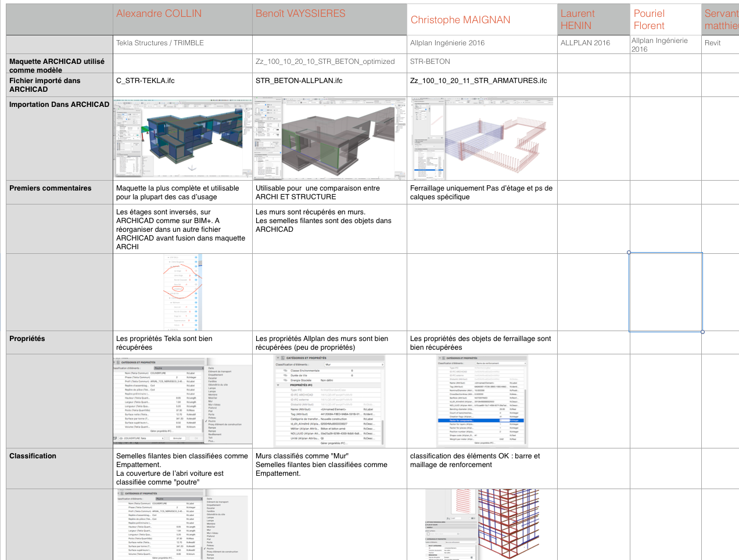Click the top-left handle of the selected cell
Image resolution: width=739 pixels, height=560 pixels.
coord(629,253)
